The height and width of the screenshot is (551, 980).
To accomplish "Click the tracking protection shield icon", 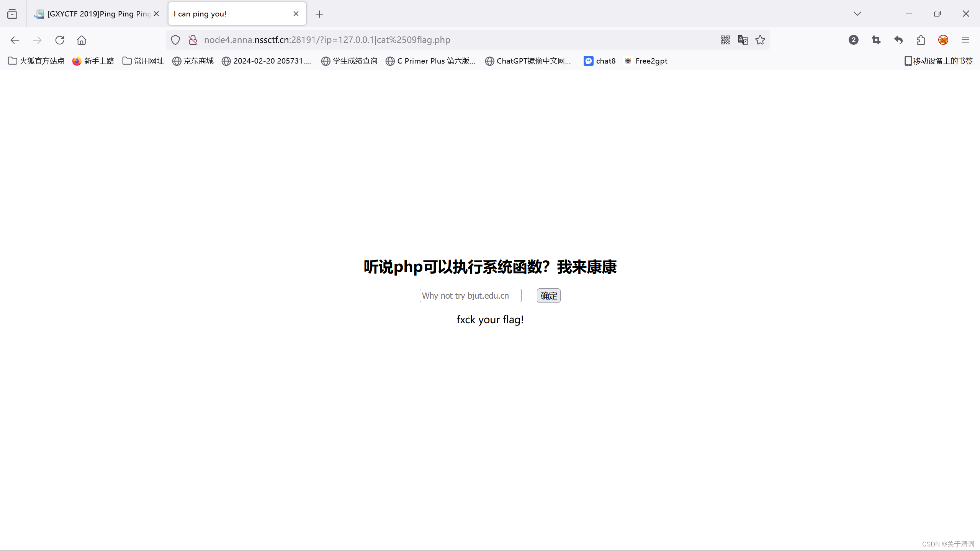I will (x=175, y=40).
